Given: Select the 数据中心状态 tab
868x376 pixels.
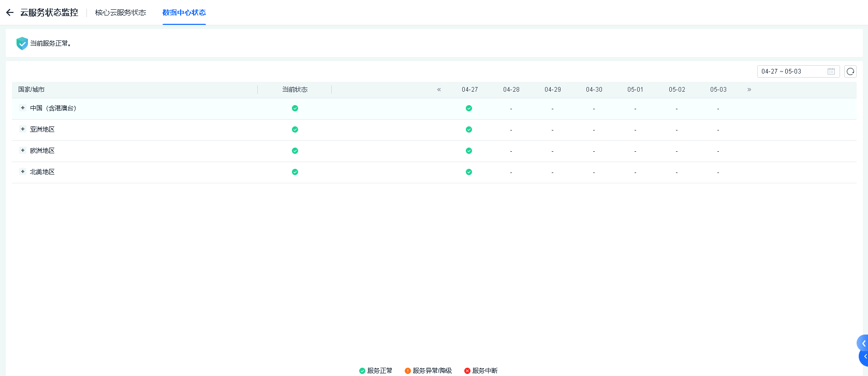Looking at the screenshot, I should (184, 12).
